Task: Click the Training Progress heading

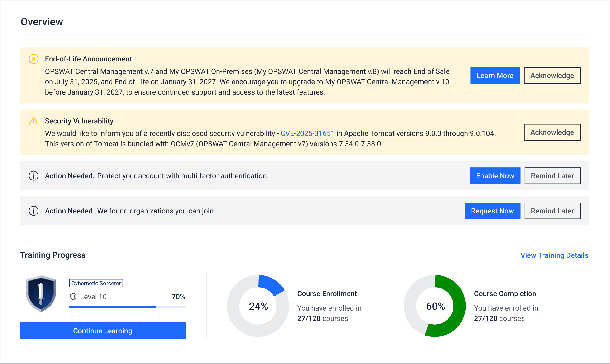Action: (x=53, y=255)
